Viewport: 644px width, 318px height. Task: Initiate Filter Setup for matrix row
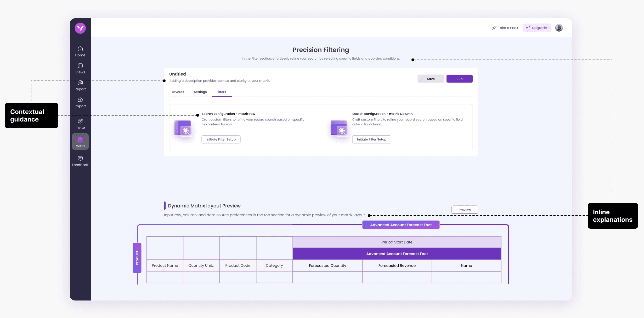[x=221, y=139]
